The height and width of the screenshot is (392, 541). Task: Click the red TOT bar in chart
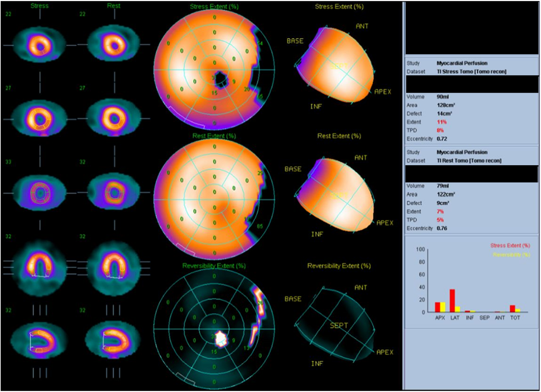click(x=512, y=309)
